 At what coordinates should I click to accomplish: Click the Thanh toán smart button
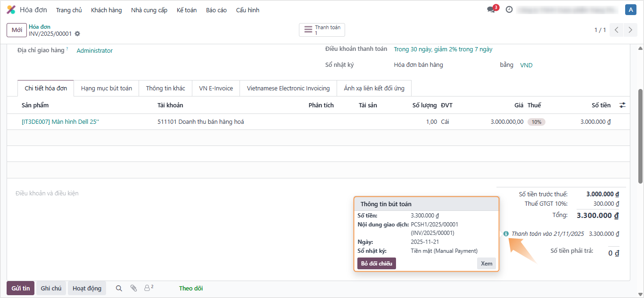point(322,30)
